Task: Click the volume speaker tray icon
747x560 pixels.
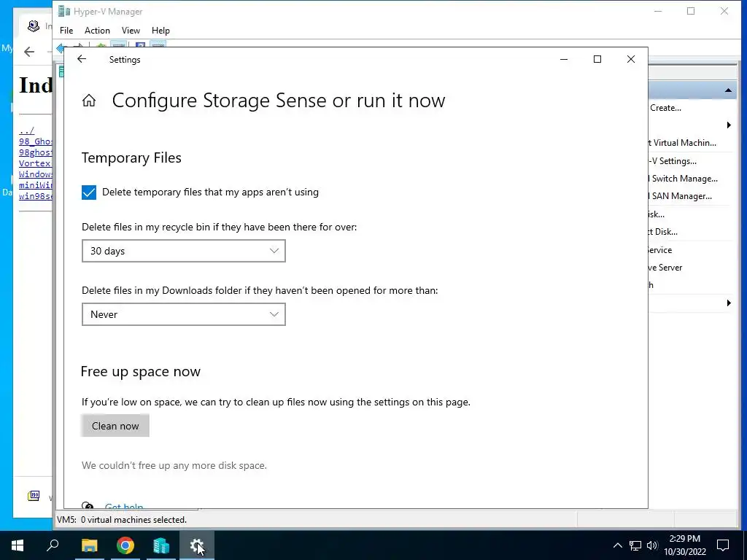Action: click(652, 545)
